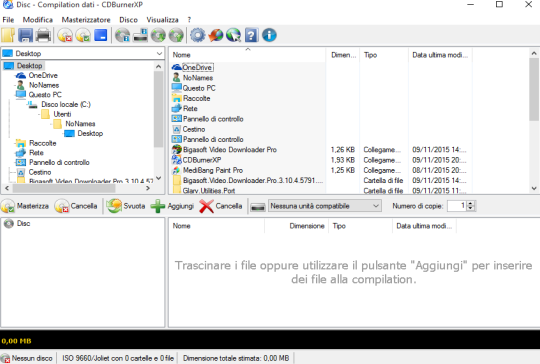Viewport: 540px width, 364px height.
Task: Open help with the question mark icon
Action: click(251, 35)
